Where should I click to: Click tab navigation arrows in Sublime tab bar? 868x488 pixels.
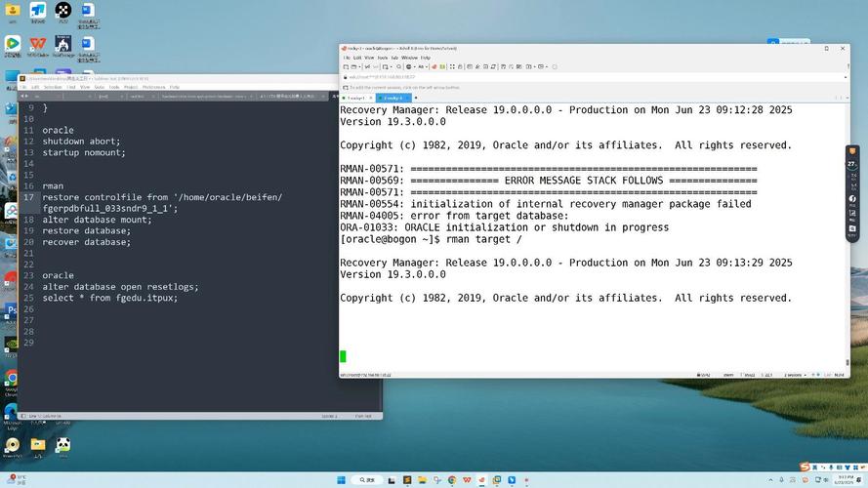(x=23, y=97)
